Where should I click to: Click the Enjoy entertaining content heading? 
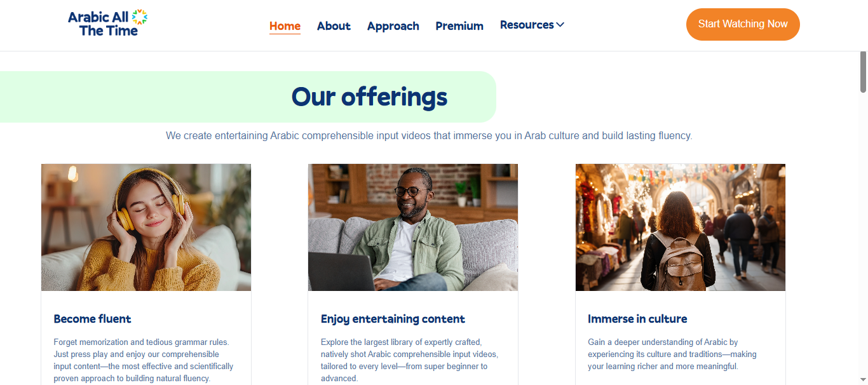(x=393, y=319)
